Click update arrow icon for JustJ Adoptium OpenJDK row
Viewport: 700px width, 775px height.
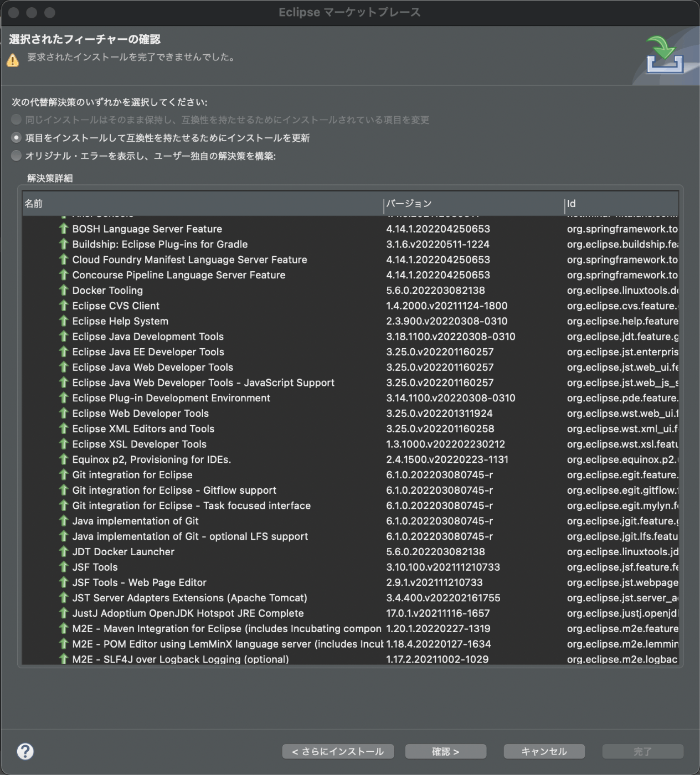pyautogui.click(x=64, y=613)
